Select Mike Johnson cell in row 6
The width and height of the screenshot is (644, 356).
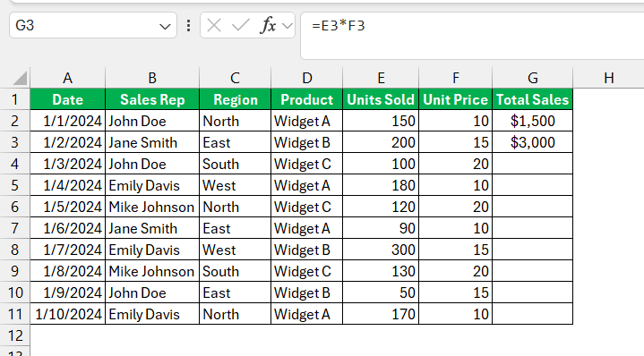click(152, 207)
